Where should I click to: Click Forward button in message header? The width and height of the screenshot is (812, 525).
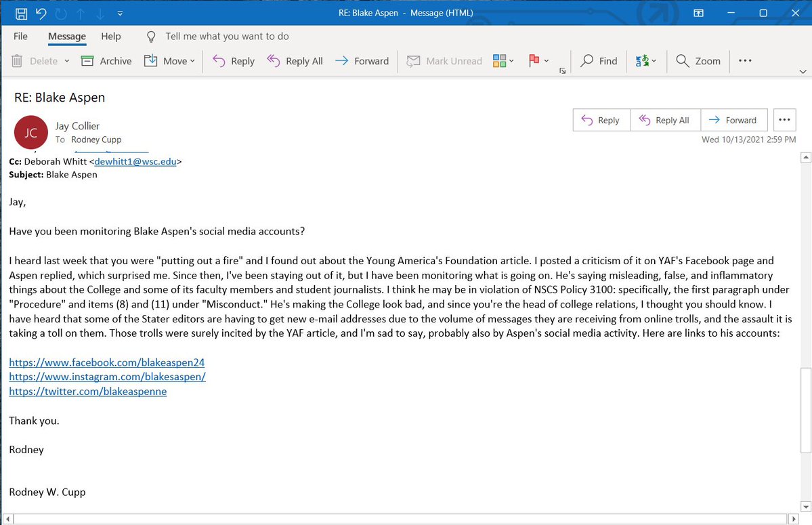(x=734, y=120)
